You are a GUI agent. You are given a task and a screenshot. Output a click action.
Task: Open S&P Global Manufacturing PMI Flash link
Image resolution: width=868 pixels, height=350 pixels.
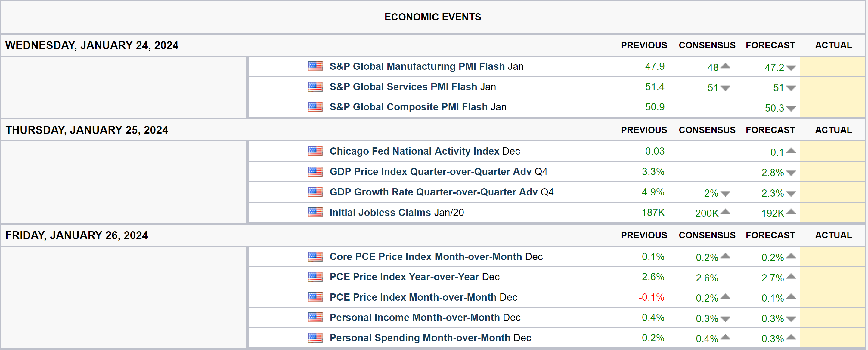point(417,66)
